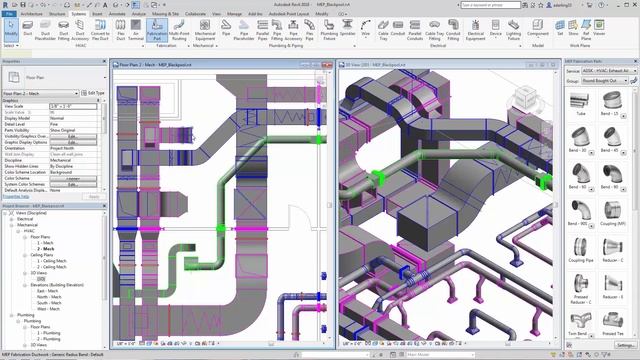This screenshot has height=360, width=640.
Task: Select the Sprinkler tool
Action: point(347,28)
